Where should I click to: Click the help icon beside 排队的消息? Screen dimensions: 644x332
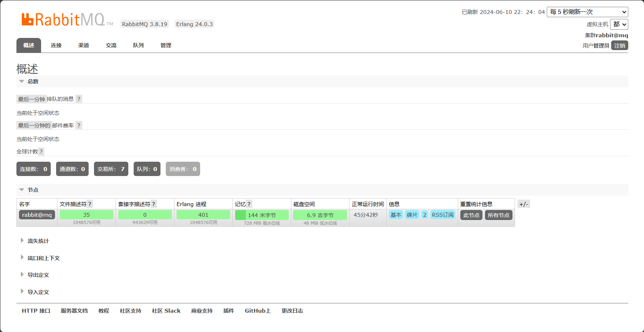[79, 99]
